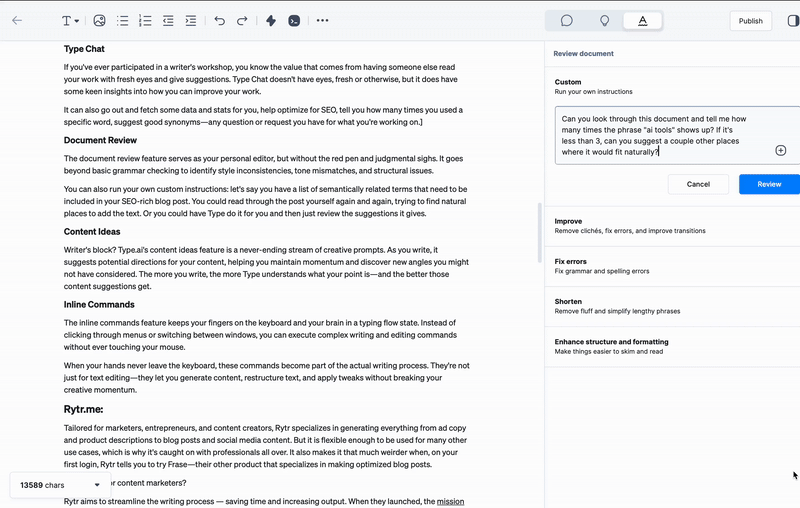Screen dimensions: 800x508
Task: Click 'Run your own instructions' subtitle
Action: click(593, 92)
